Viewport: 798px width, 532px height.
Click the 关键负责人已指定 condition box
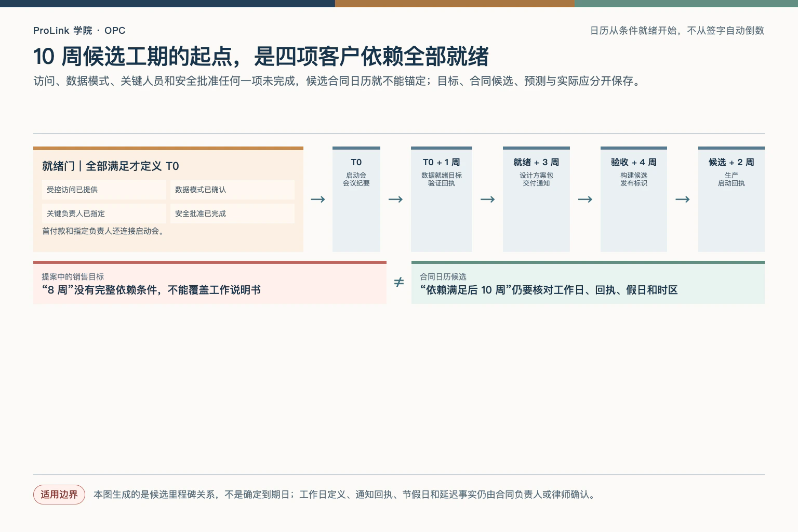[104, 214]
